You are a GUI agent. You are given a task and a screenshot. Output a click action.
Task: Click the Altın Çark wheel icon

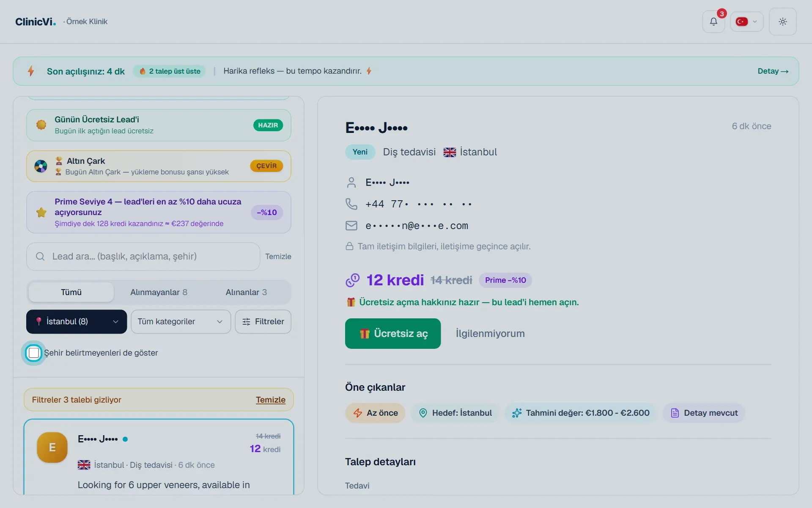tap(41, 166)
